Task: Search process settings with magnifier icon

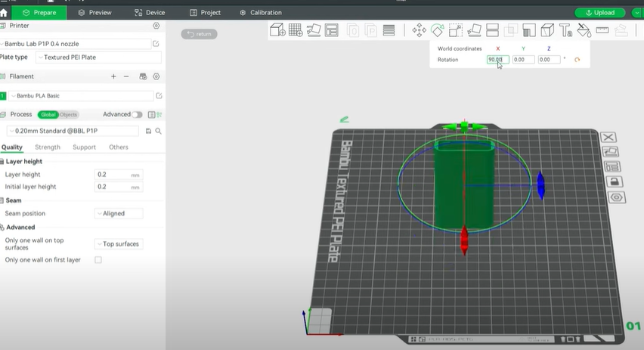Action: tap(158, 131)
